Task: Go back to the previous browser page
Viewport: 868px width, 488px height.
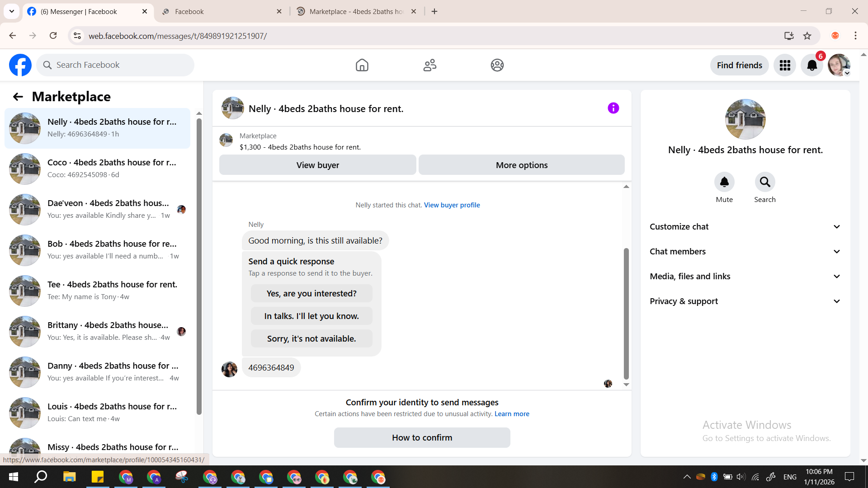Action: click(x=13, y=36)
